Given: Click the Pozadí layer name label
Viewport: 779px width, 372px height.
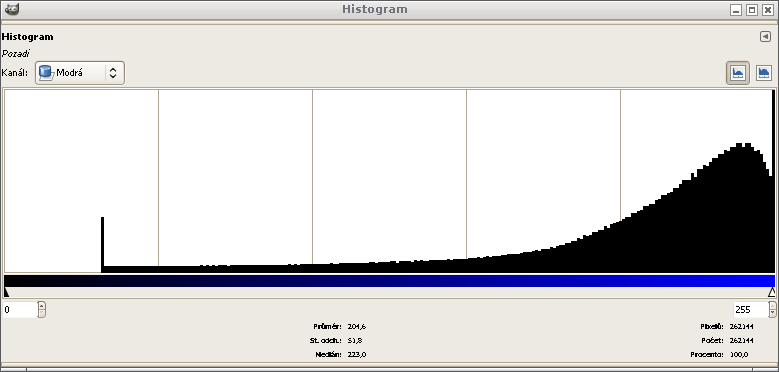Looking at the screenshot, I should (15, 54).
